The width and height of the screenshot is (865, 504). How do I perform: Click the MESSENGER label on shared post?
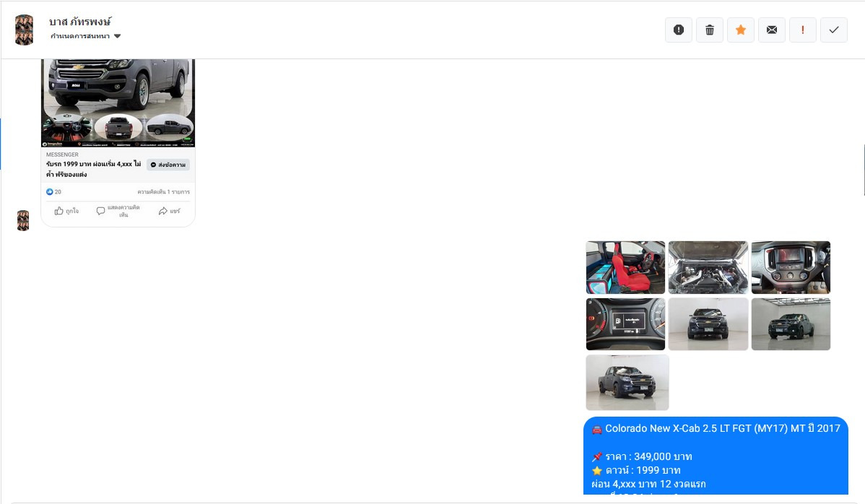62,155
